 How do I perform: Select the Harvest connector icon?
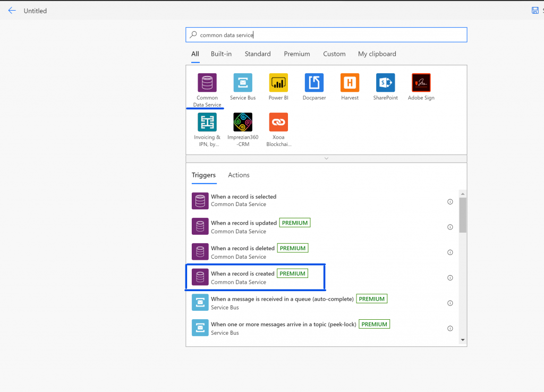click(x=350, y=82)
